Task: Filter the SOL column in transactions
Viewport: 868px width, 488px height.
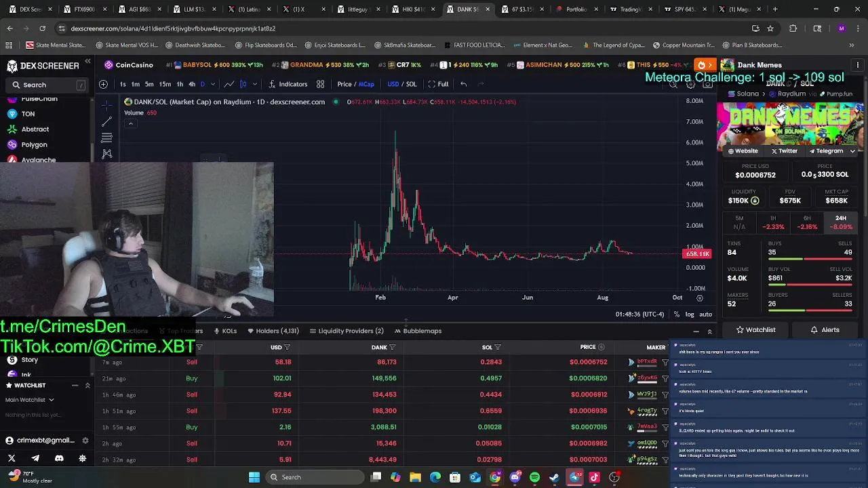Action: (x=498, y=348)
